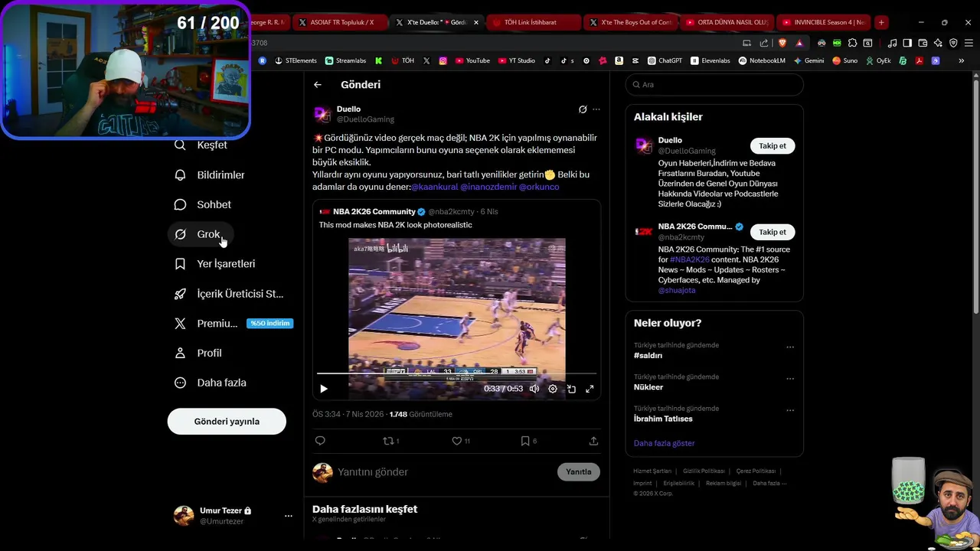Expand Daha fazla menu in sidebar
Image resolution: width=980 pixels, height=551 pixels.
(211, 383)
